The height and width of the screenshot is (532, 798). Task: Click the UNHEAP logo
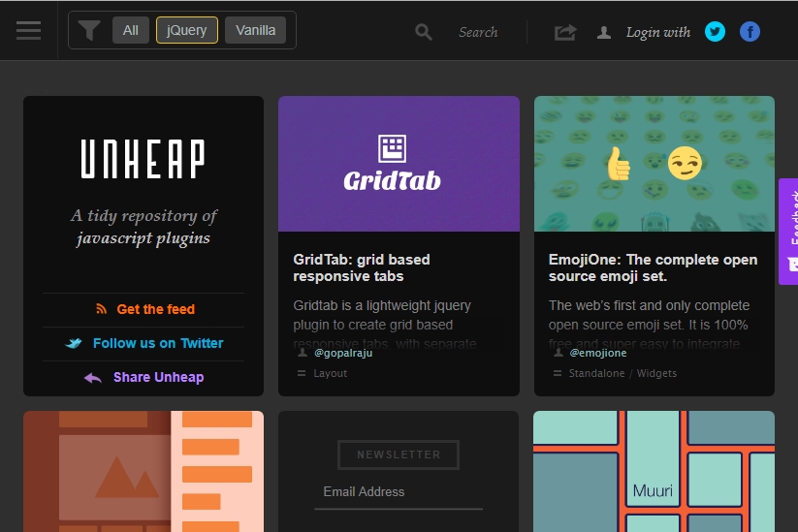(x=143, y=159)
